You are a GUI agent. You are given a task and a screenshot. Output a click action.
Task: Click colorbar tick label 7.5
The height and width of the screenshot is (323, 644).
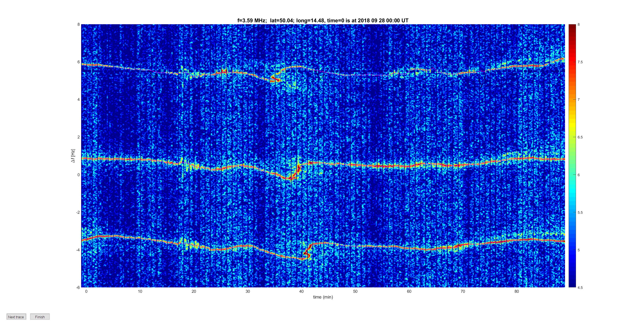pyautogui.click(x=580, y=62)
